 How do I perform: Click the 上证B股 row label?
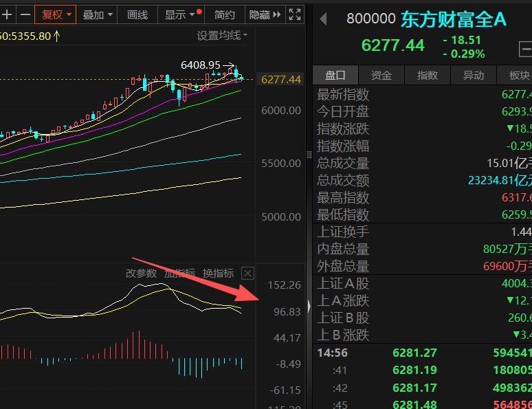click(x=343, y=318)
